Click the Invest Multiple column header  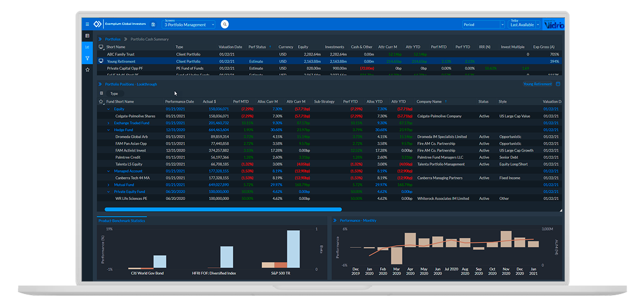coord(513,47)
